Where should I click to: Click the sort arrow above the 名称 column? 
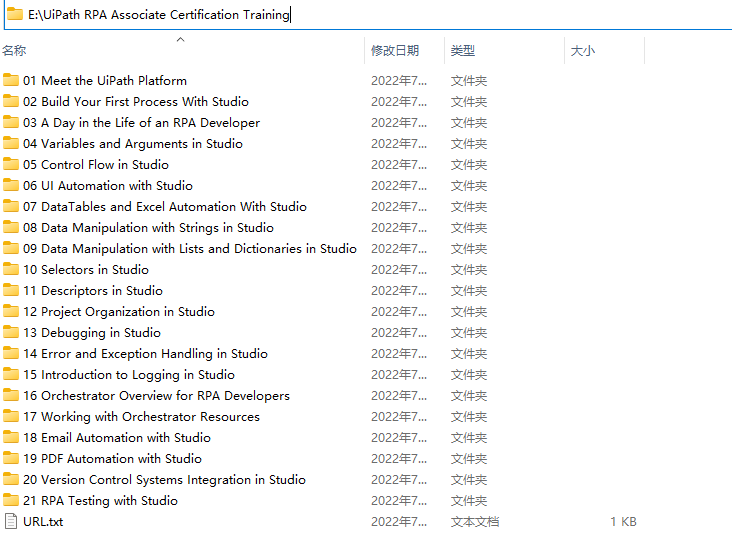[181, 40]
